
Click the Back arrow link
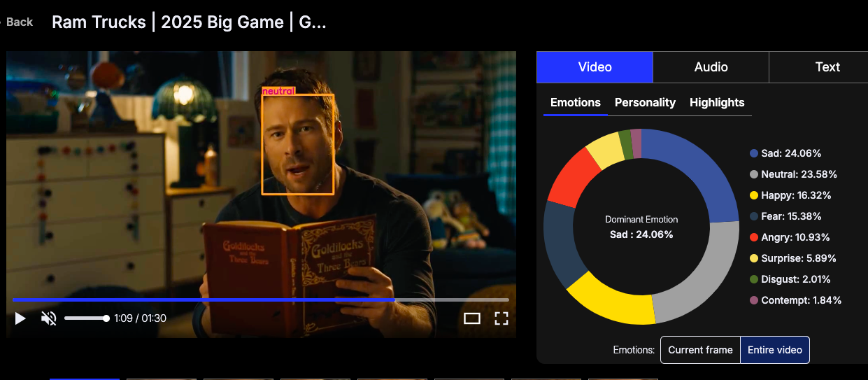point(17,22)
